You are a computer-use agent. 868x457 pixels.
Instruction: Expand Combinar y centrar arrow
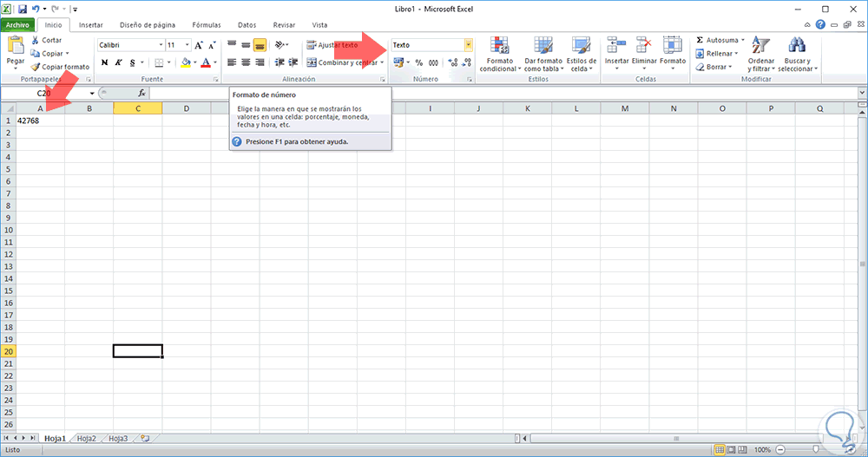click(x=382, y=62)
